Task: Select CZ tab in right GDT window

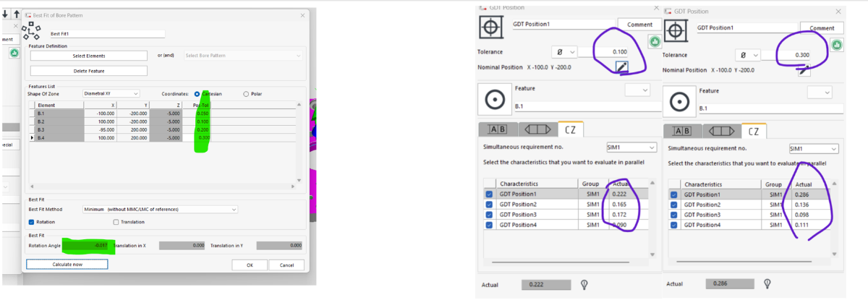Action: [x=754, y=132]
